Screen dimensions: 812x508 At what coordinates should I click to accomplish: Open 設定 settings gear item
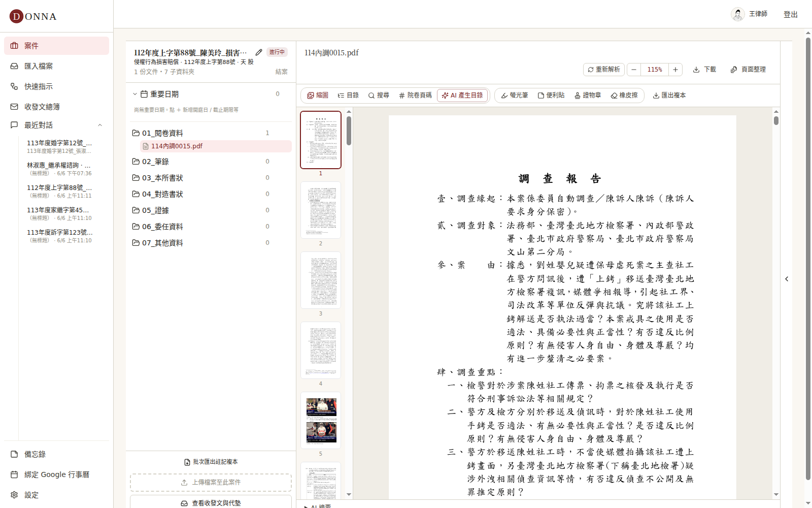pyautogui.click(x=56, y=495)
